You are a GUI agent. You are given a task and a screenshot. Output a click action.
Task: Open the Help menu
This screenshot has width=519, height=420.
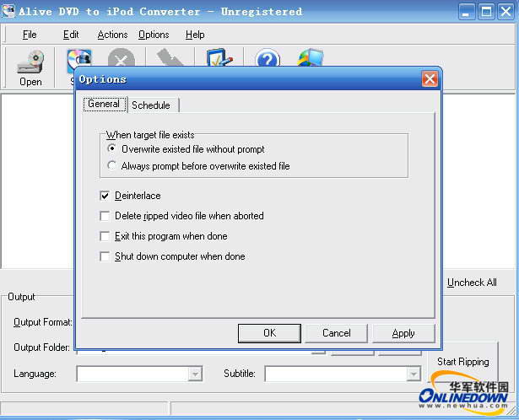tap(195, 35)
